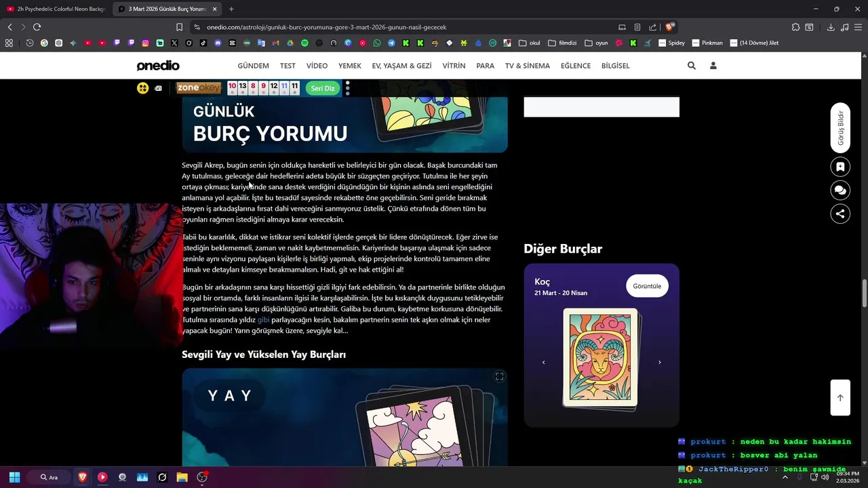Open the three-dot menu beside Seri Diz
Viewport: 868px width, 488px height.
click(x=347, y=88)
